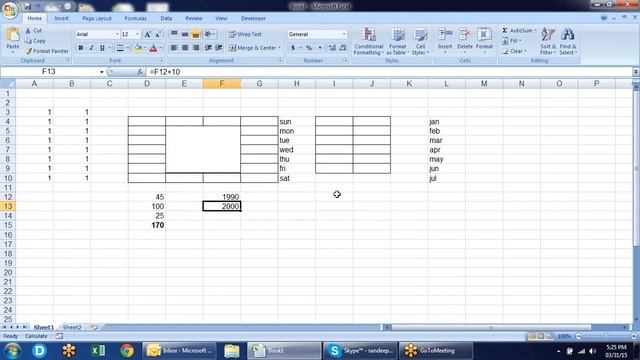Center text horizontally
Image resolution: width=640 pixels, height=360 pixels.
point(185,48)
